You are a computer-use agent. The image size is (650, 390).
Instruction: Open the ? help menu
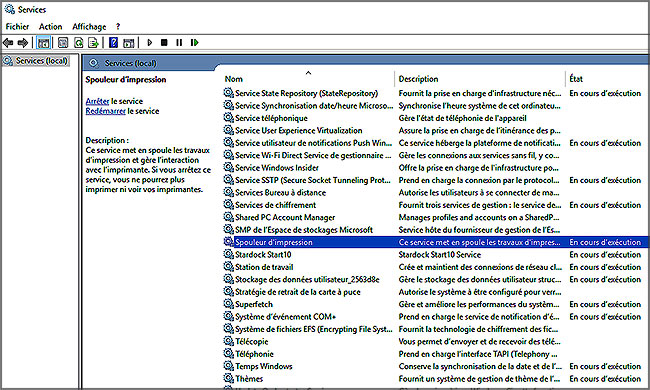click(x=118, y=27)
